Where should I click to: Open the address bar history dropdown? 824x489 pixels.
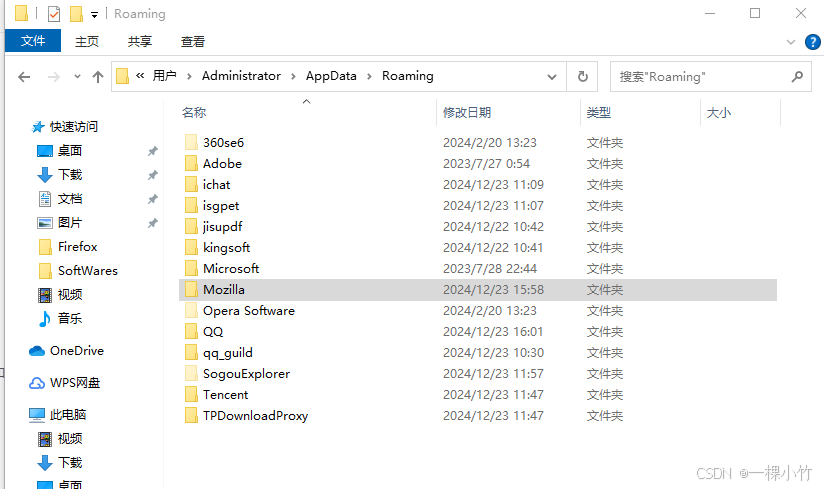click(552, 77)
